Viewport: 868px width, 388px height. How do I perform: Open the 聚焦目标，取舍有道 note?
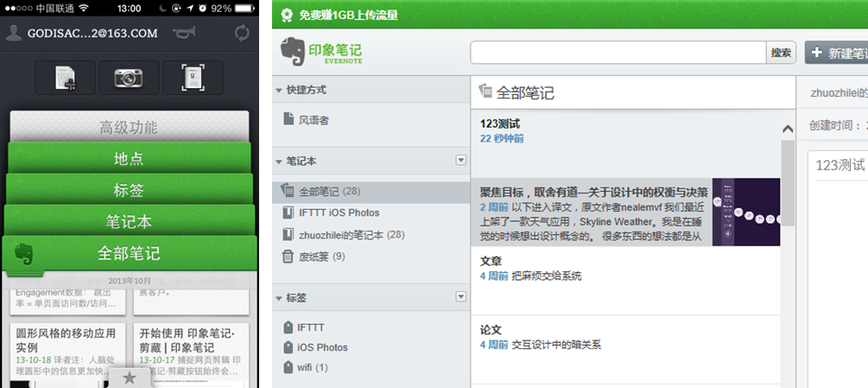pos(625,212)
